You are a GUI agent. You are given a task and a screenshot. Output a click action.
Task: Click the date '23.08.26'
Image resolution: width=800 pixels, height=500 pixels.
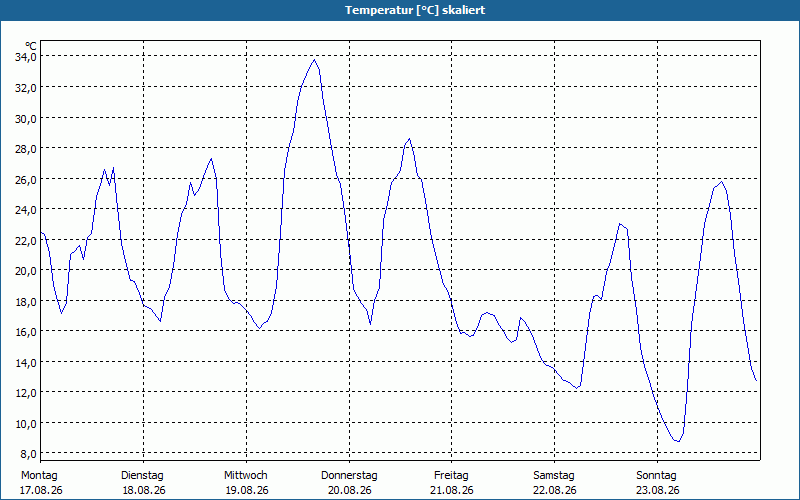(x=658, y=490)
